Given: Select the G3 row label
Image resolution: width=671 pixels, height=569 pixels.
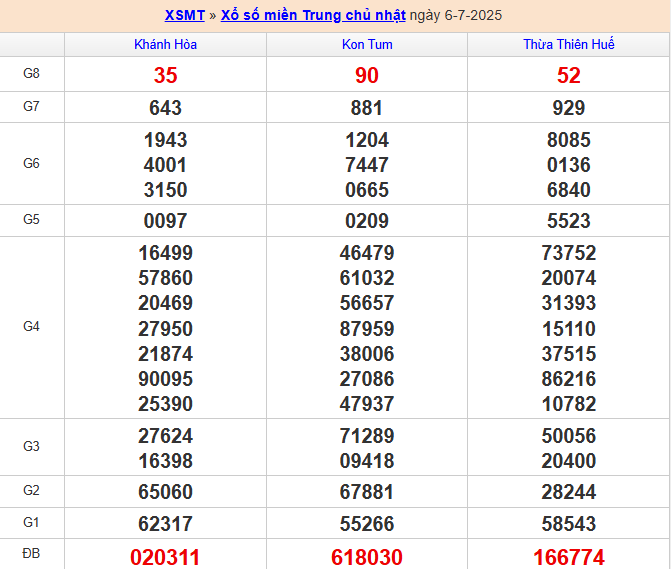Looking at the screenshot, I should (31, 446).
